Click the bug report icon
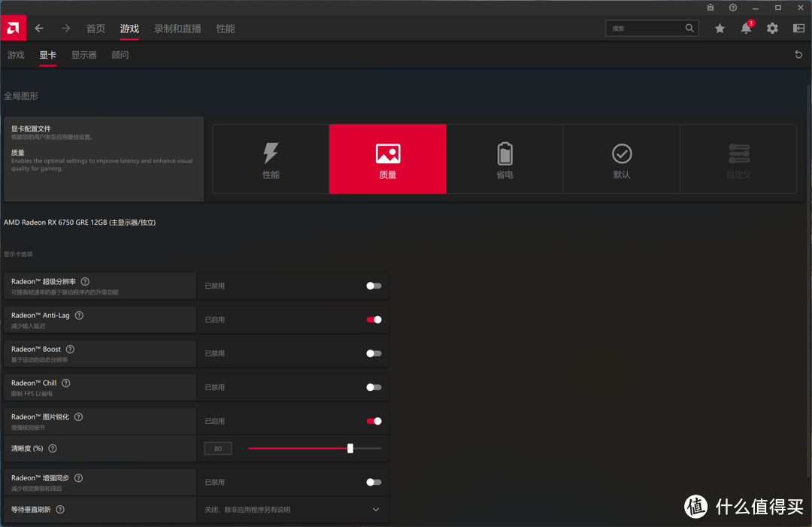The image size is (812, 527). [710, 8]
